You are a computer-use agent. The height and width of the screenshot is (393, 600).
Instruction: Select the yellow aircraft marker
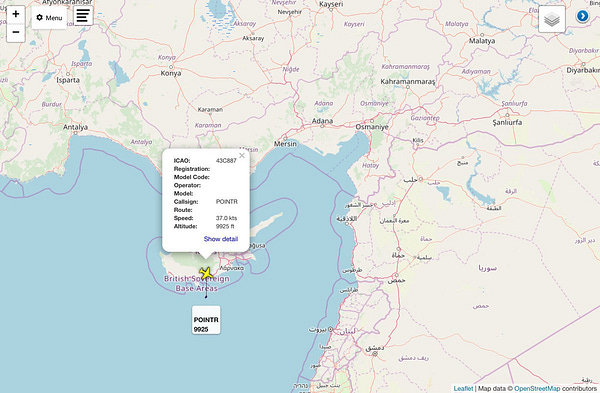point(206,273)
